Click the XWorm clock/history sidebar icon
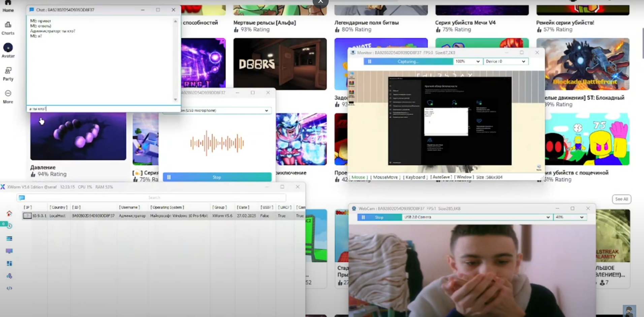Image resolution: width=644 pixels, height=317 pixels. coord(9,226)
